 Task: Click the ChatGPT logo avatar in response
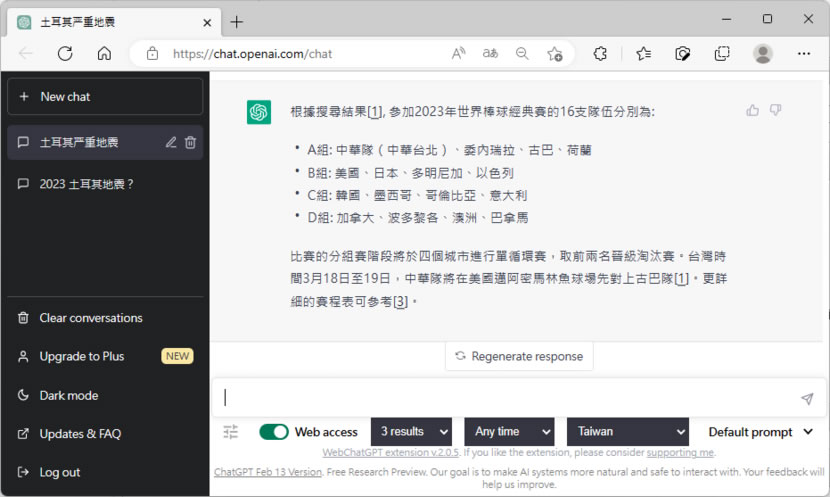tap(259, 112)
